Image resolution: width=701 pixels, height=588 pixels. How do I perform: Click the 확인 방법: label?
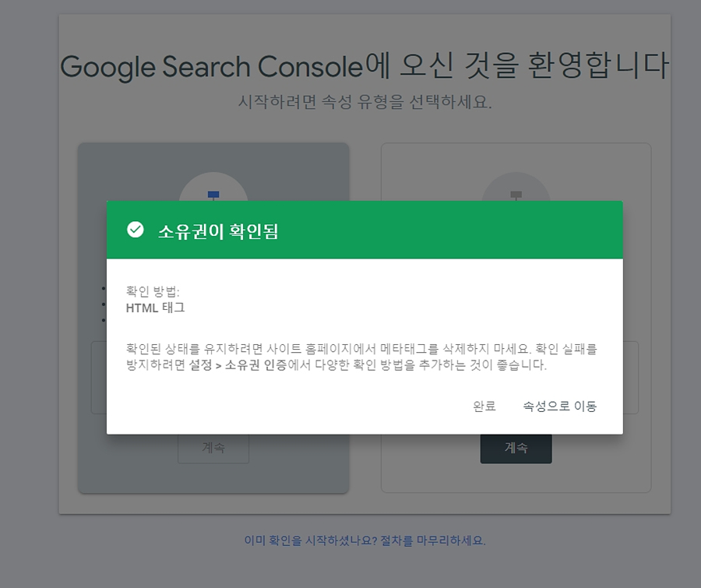pos(153,291)
